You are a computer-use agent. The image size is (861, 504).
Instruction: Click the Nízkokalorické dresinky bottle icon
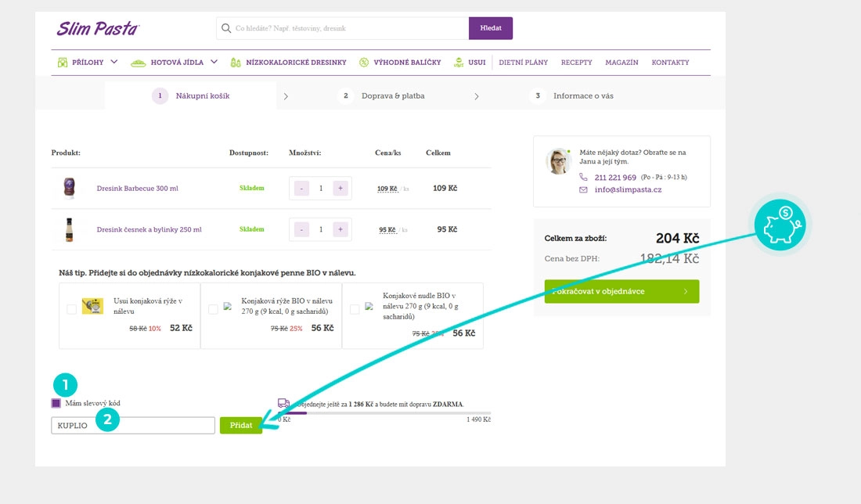236,63
